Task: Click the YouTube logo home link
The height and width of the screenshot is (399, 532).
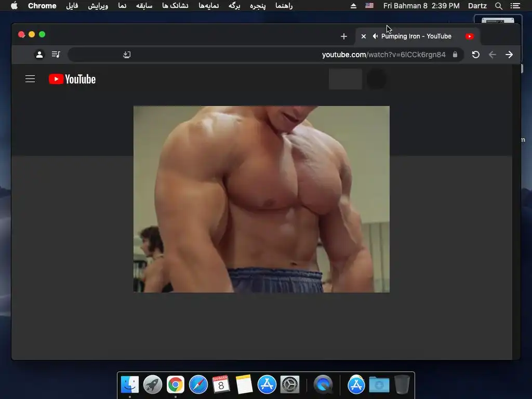Action: tap(72, 79)
